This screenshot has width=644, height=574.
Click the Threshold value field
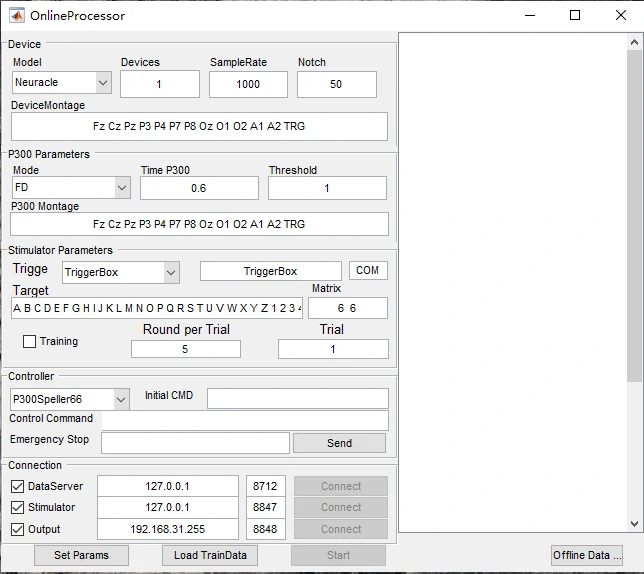[x=326, y=188]
